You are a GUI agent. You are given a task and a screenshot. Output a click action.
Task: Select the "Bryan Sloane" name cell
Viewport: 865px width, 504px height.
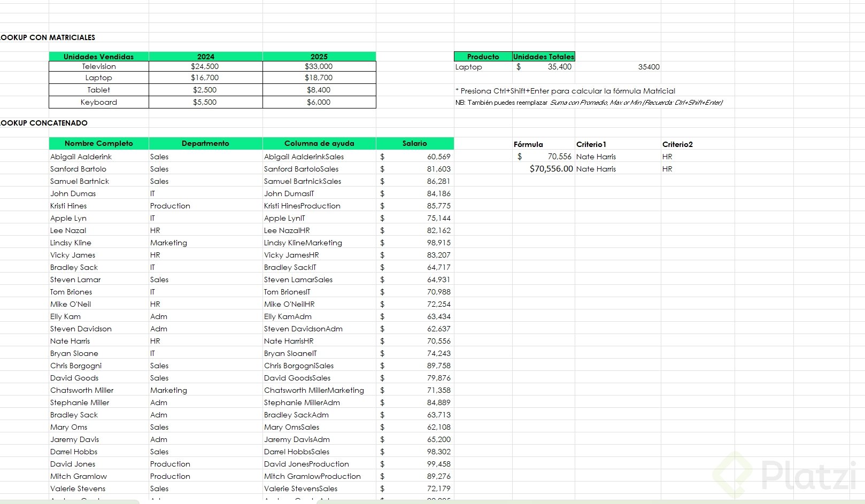pos(99,353)
